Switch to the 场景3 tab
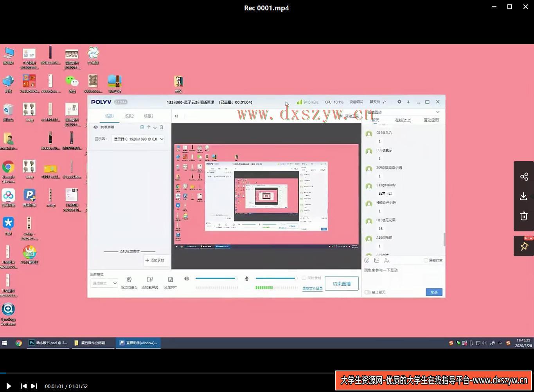The width and height of the screenshot is (534, 392). (149, 116)
